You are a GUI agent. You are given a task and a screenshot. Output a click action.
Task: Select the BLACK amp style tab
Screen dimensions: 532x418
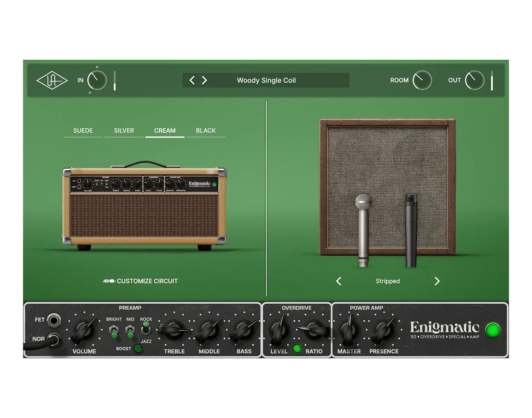(206, 131)
